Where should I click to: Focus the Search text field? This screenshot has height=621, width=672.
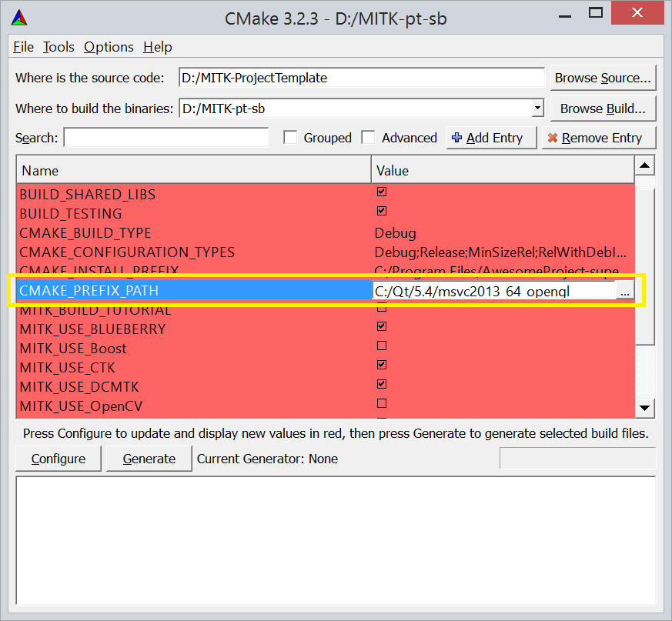point(165,138)
